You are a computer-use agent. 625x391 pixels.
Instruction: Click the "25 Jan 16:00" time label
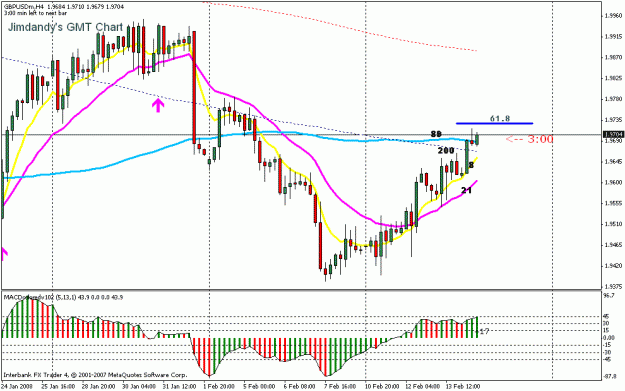58,386
